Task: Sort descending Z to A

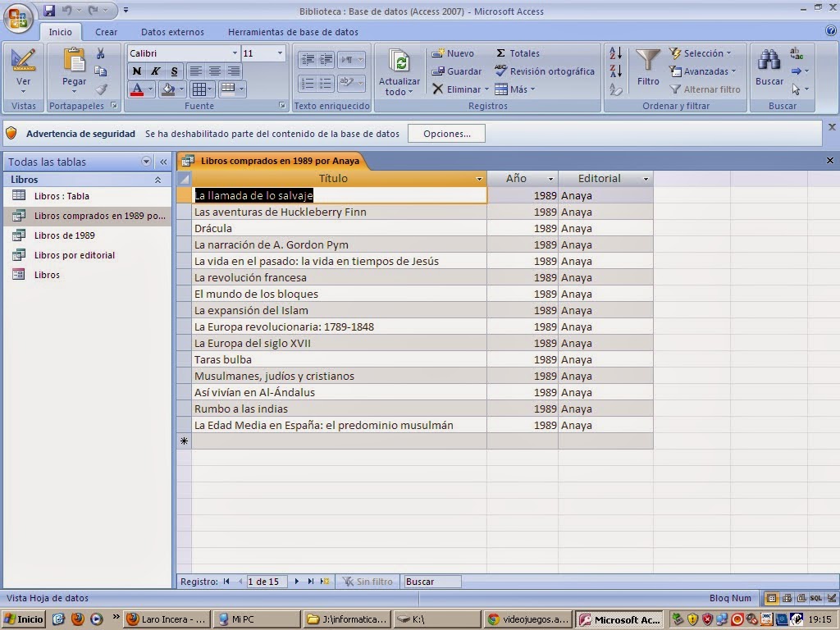Action: [x=615, y=71]
